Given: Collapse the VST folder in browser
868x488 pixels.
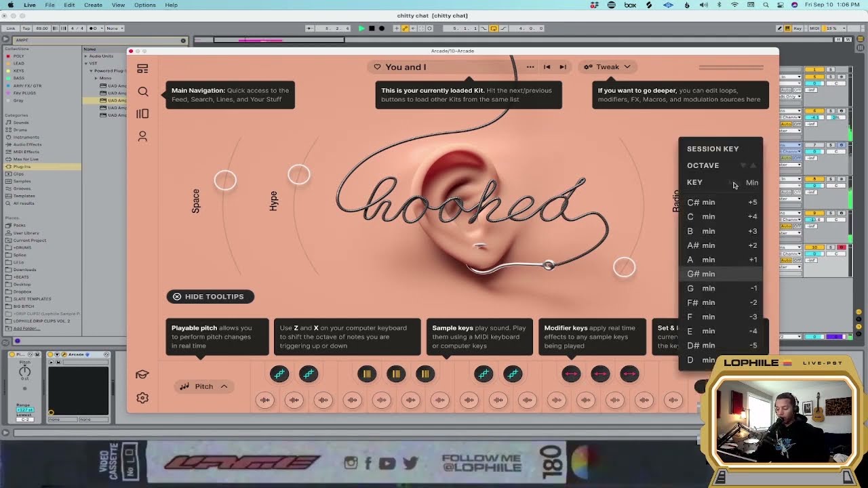Looking at the screenshot, I should [x=85, y=64].
